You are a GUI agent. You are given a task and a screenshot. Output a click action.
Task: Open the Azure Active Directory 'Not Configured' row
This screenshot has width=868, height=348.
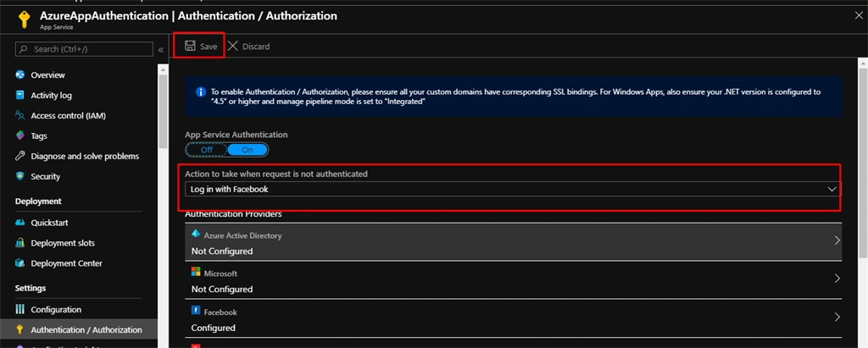tap(513, 242)
